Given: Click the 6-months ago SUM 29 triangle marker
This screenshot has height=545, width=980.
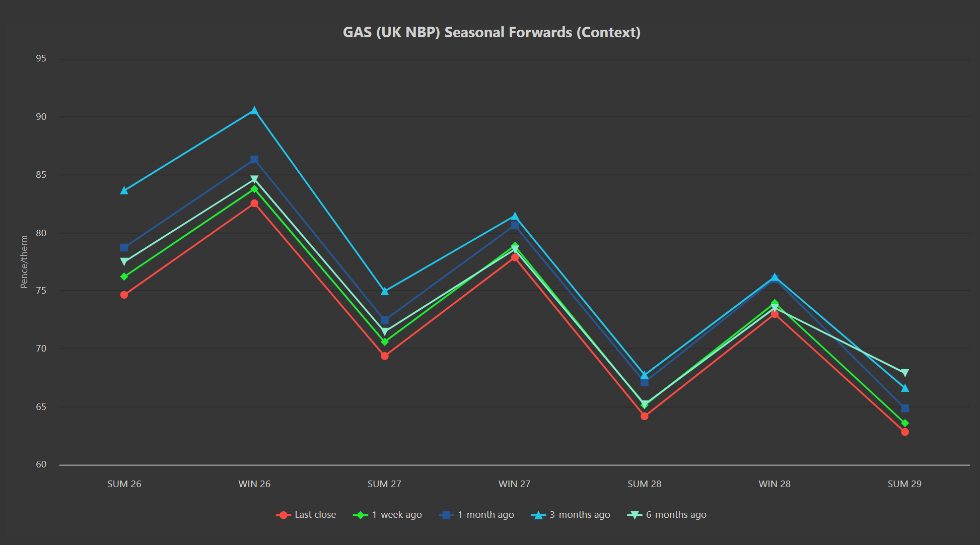Looking at the screenshot, I should coord(904,373).
